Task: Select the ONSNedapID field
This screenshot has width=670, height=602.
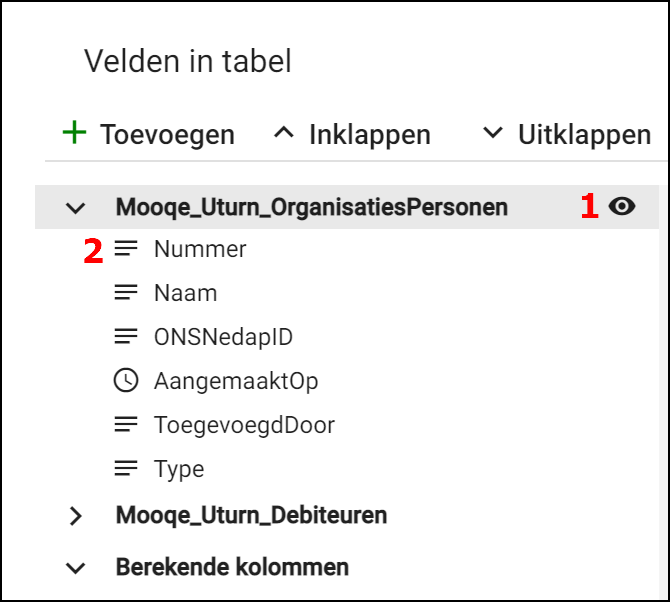Action: pos(223,337)
